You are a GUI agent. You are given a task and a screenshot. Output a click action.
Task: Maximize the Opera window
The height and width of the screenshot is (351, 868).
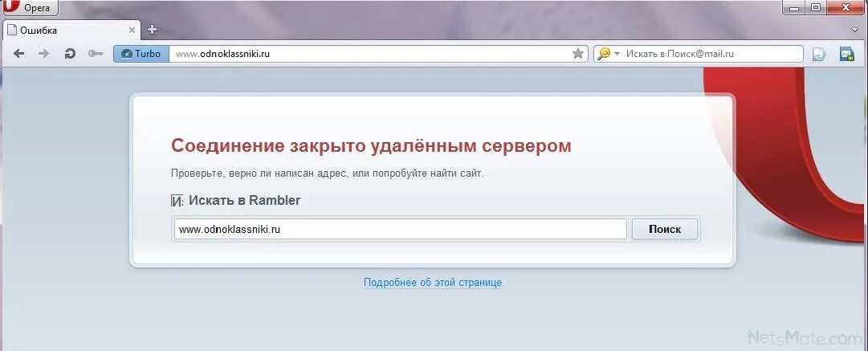(x=816, y=7)
